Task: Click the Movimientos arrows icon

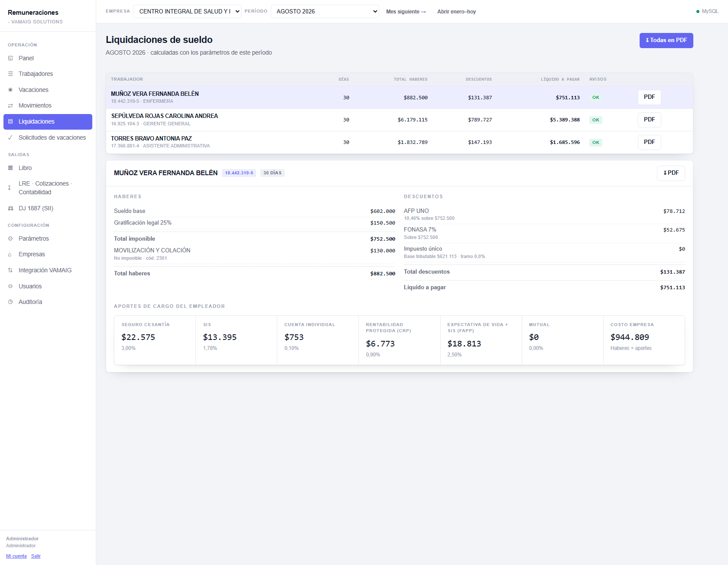Action: pos(10,106)
